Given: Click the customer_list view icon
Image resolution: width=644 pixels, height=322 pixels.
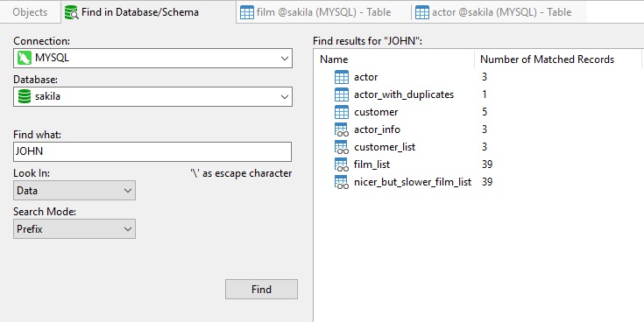Looking at the screenshot, I should 342,147.
